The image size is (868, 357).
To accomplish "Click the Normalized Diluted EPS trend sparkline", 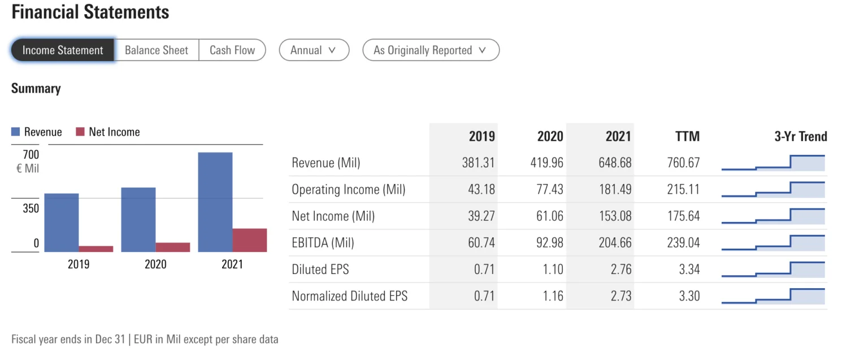I will (x=772, y=295).
